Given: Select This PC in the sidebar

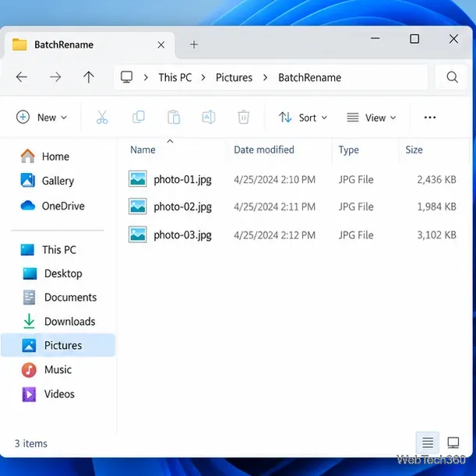Looking at the screenshot, I should [48, 249].
